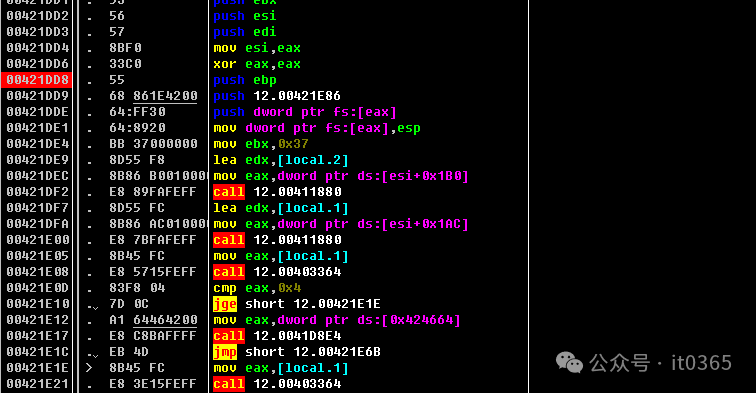Select address 00421DD9
Image resolution: width=756 pixels, height=393 pixels.
(x=37, y=95)
